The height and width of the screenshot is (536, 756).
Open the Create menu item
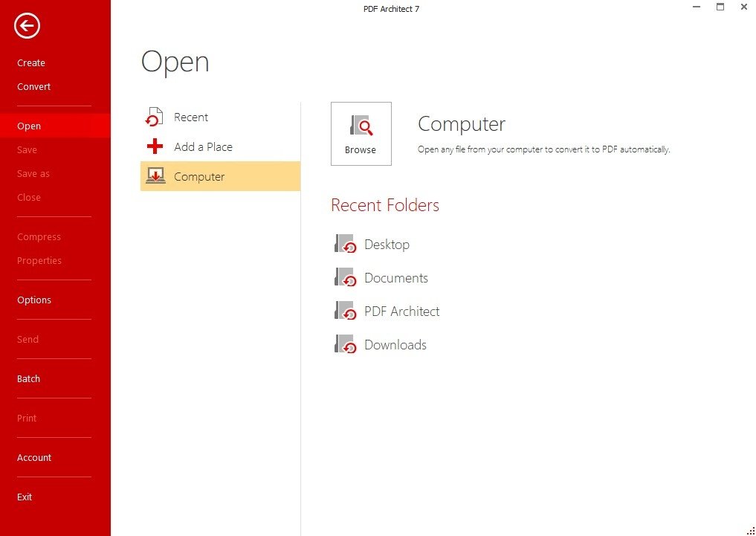[31, 62]
